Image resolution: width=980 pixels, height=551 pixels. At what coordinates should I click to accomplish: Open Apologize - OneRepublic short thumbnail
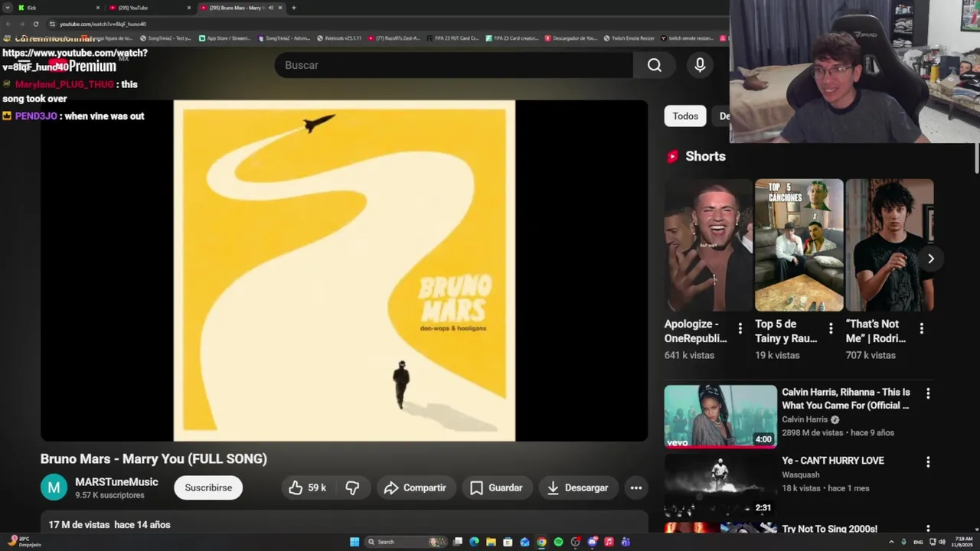coord(708,245)
